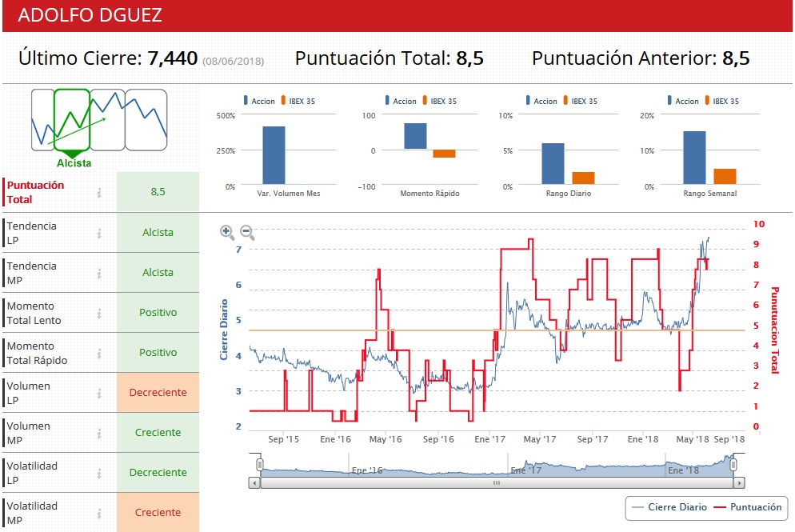The height and width of the screenshot is (532, 795).
Task: Click the Alcista value for Tendencia LP
Action: point(158,232)
